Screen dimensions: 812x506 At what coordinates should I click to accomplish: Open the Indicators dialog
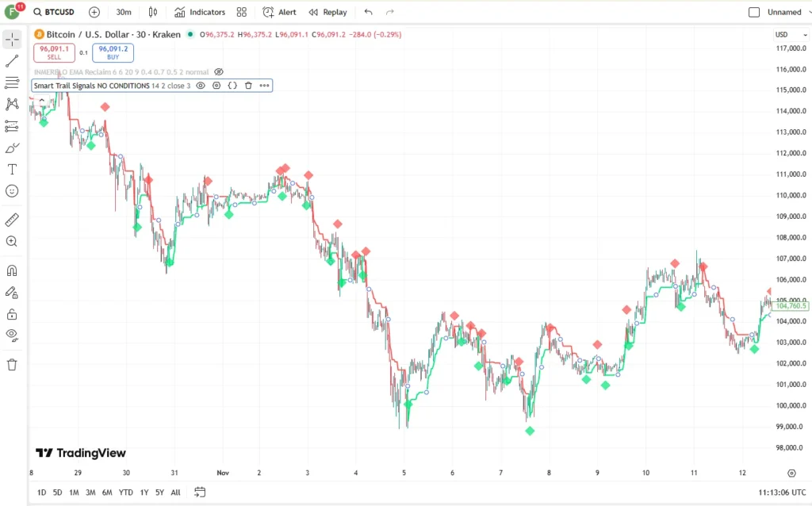[200, 12]
